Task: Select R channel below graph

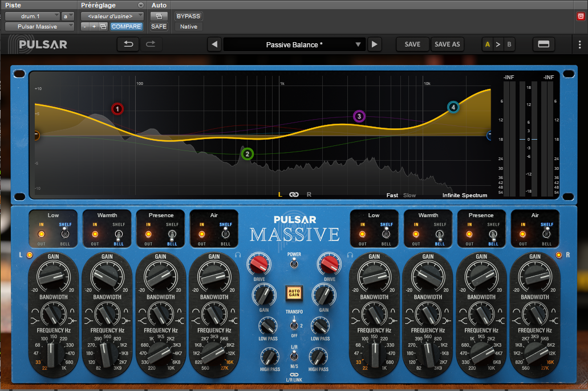Action: click(x=309, y=194)
